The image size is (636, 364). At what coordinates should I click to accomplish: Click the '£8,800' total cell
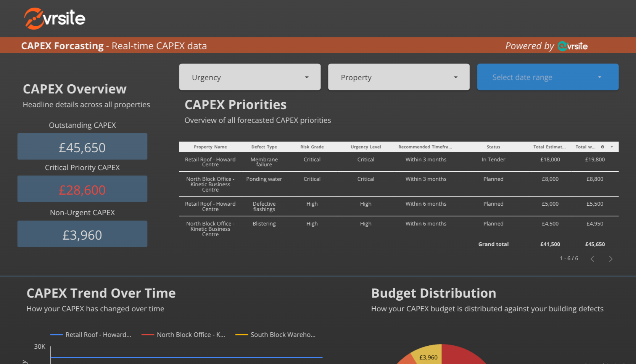click(x=595, y=179)
